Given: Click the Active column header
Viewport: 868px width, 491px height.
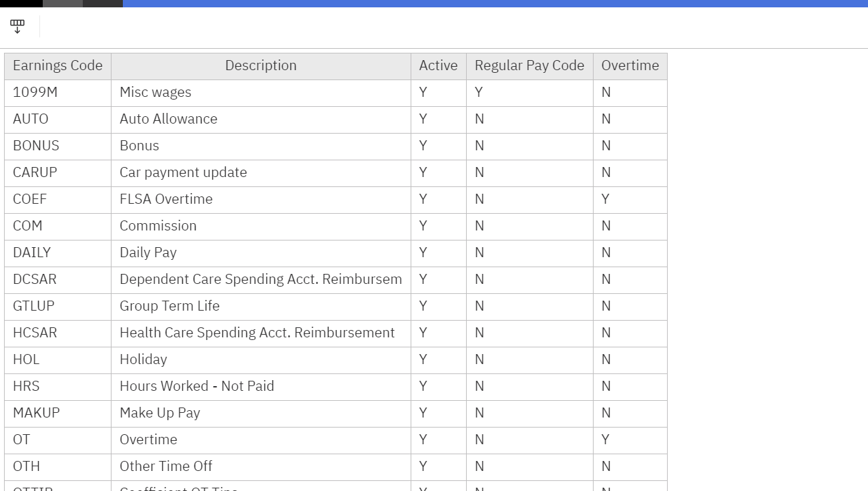Looking at the screenshot, I should [439, 66].
